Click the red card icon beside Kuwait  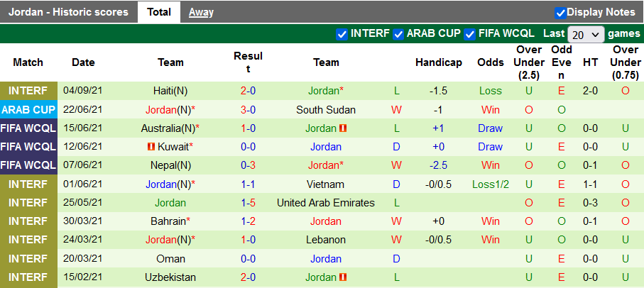coord(151,147)
